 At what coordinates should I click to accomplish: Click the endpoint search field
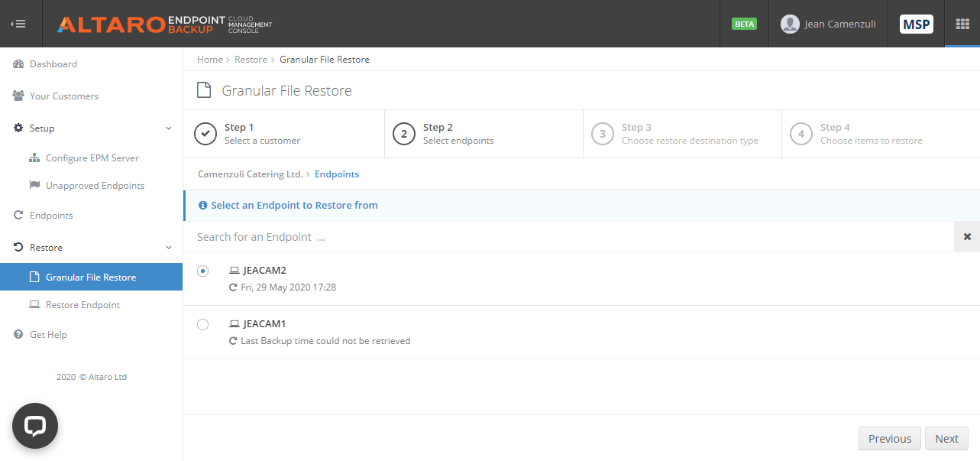(x=382, y=236)
